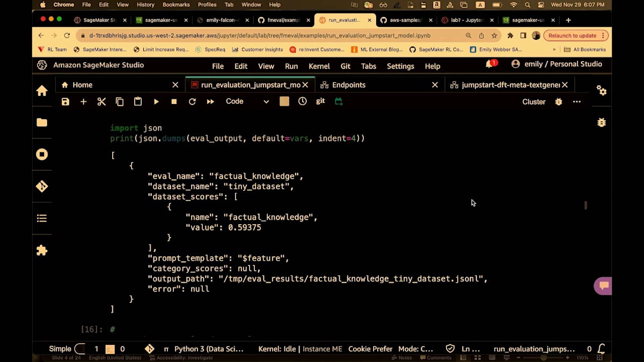This screenshot has width=644, height=362.
Task: Interrupt the kernel with stop button
Action: pos(174,101)
